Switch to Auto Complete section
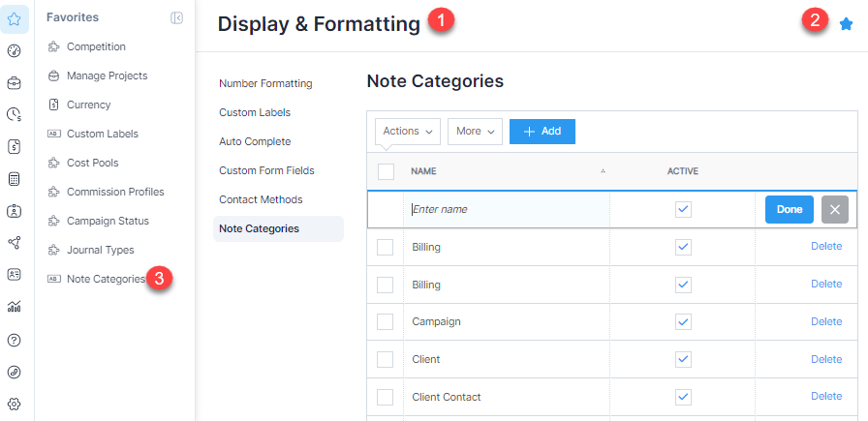 click(255, 141)
